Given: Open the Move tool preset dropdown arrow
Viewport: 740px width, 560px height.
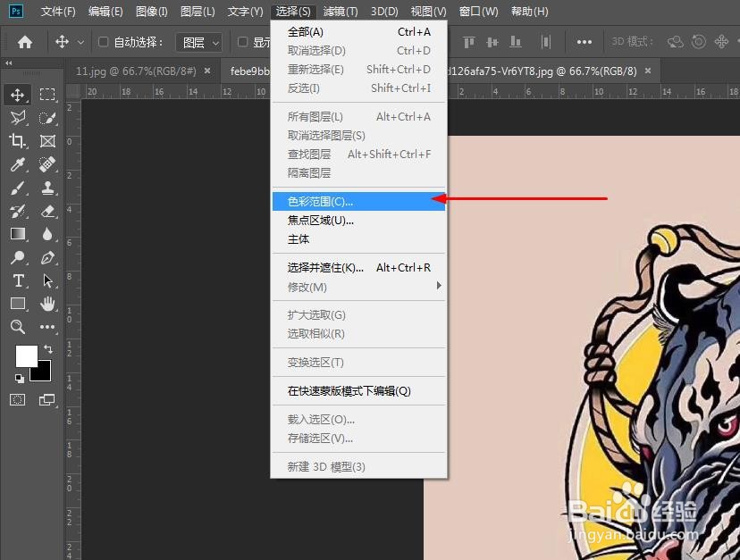Looking at the screenshot, I should 80,43.
